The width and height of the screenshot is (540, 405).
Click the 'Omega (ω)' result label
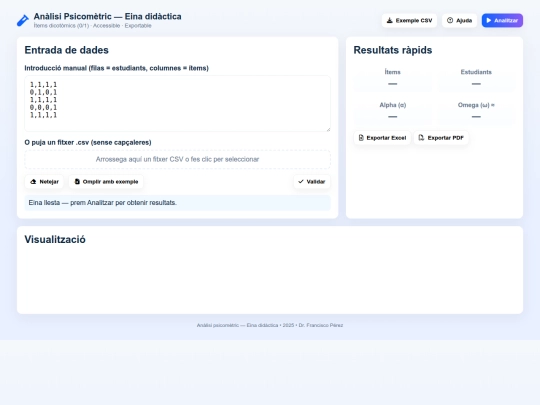(x=476, y=105)
